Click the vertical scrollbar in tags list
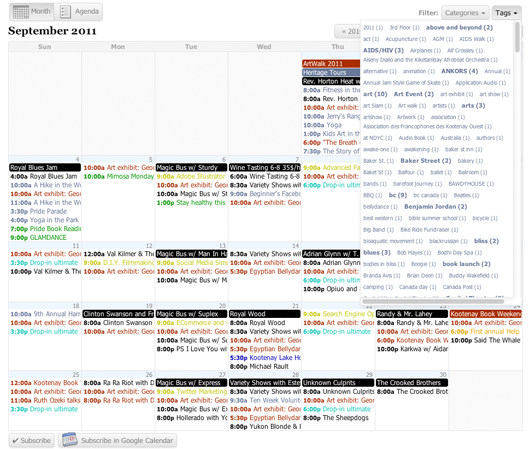 (517, 37)
